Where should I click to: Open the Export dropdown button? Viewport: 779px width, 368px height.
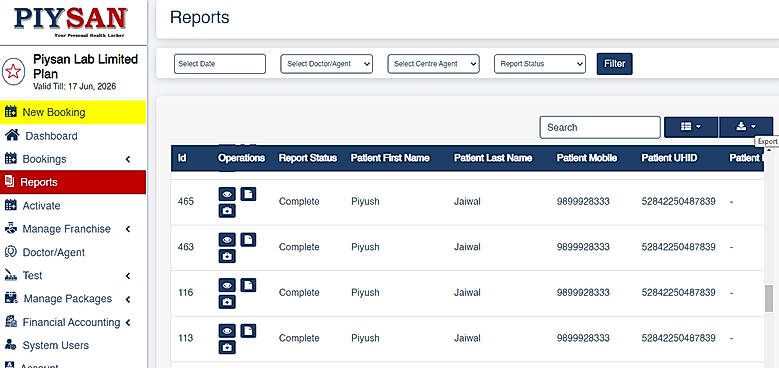click(x=746, y=127)
